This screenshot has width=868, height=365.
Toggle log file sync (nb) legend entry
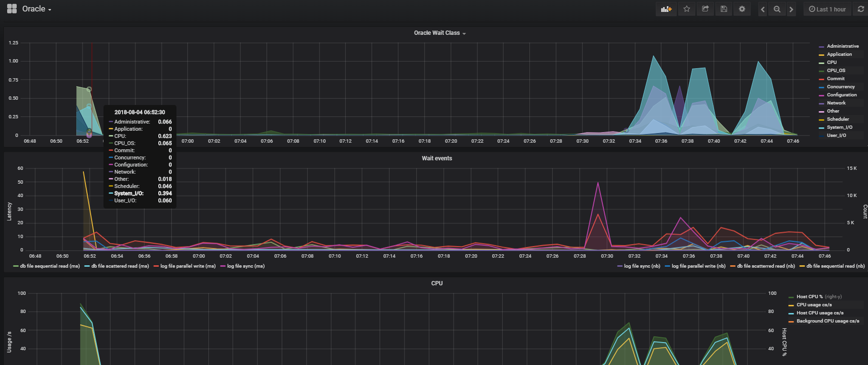point(642,266)
